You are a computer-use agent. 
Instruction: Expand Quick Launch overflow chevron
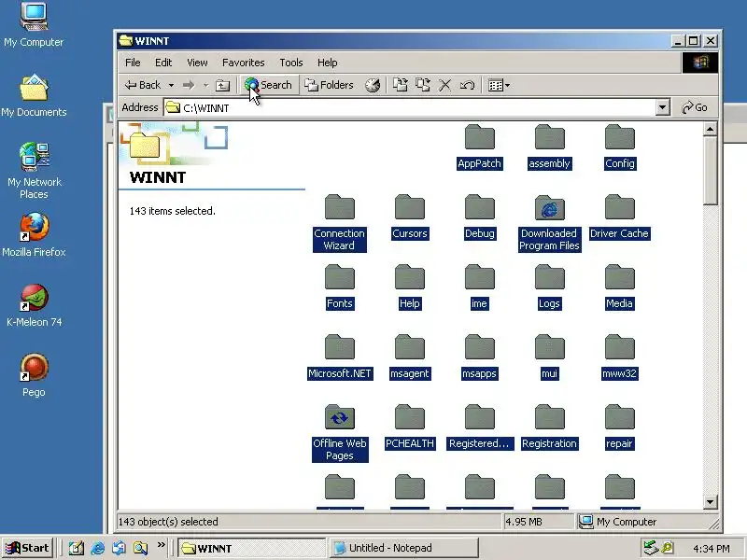pos(161,545)
